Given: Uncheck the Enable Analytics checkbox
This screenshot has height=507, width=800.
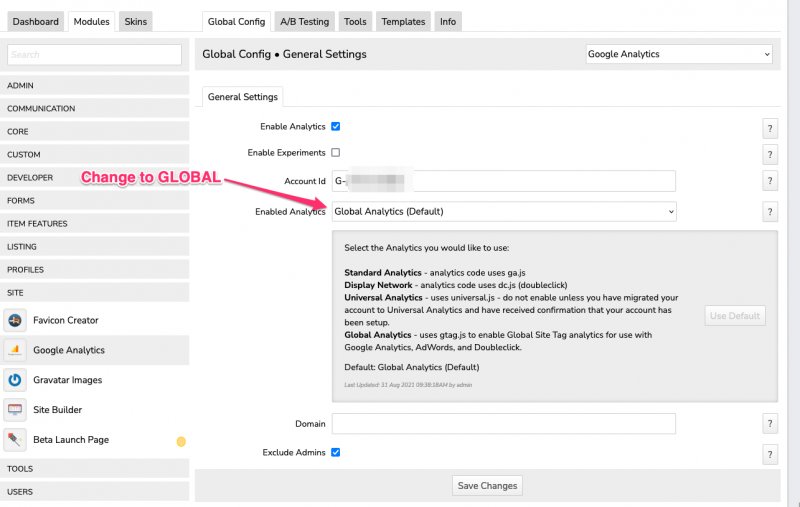Looking at the screenshot, I should tap(336, 127).
